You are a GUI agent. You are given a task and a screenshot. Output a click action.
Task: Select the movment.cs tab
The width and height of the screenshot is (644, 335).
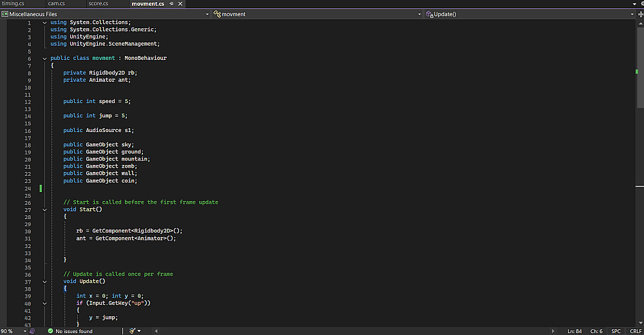point(148,4)
